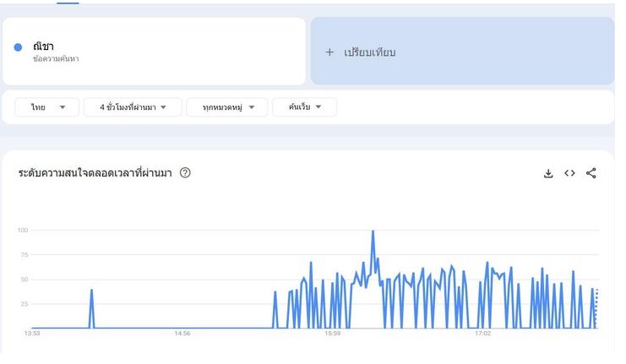Open the ไทย country dropdown

point(47,107)
